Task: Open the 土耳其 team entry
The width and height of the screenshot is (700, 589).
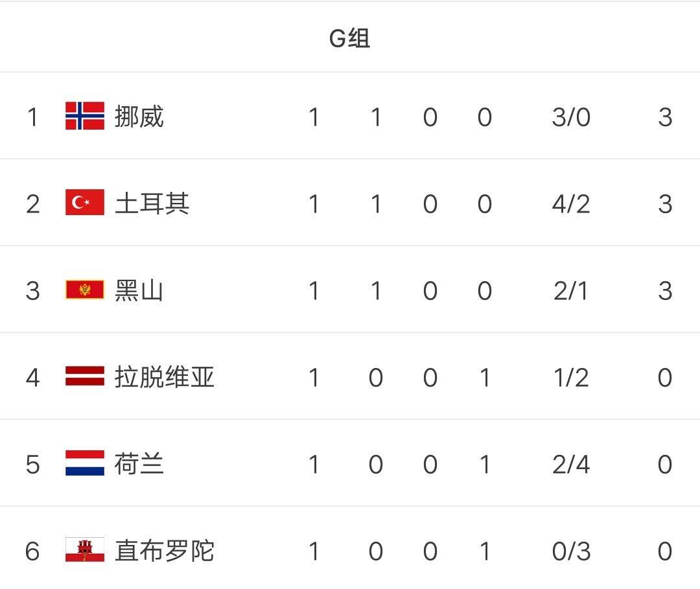Action: (152, 203)
